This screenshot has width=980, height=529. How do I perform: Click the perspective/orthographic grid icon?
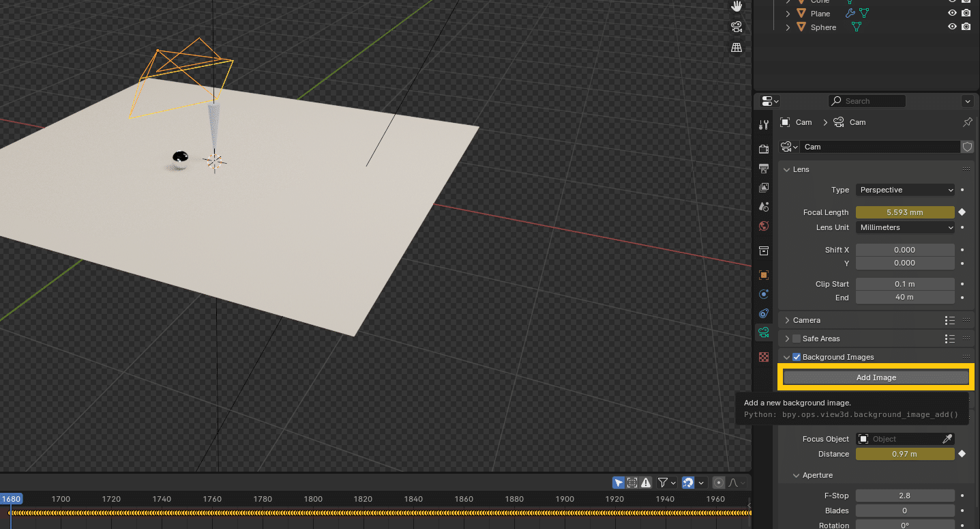coord(736,47)
